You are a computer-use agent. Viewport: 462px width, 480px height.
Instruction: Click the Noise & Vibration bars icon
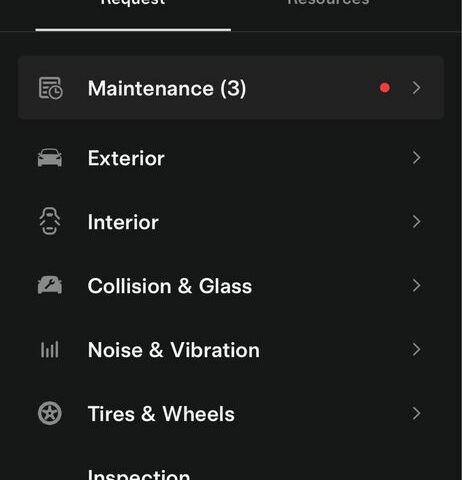50,349
